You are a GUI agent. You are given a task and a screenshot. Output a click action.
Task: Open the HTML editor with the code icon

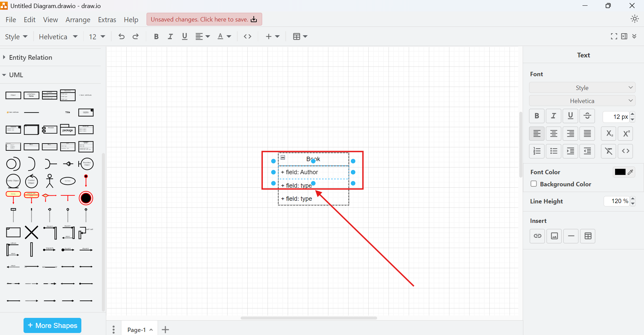[x=626, y=151]
